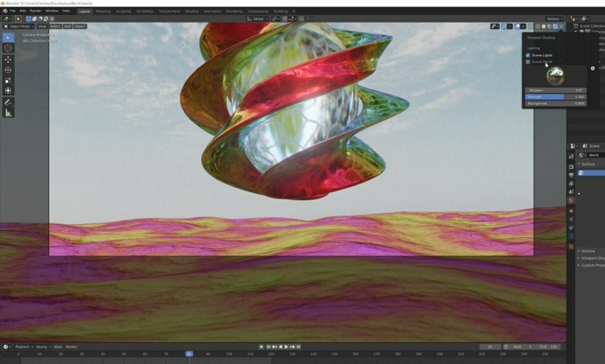Play the animation forward

286,347
